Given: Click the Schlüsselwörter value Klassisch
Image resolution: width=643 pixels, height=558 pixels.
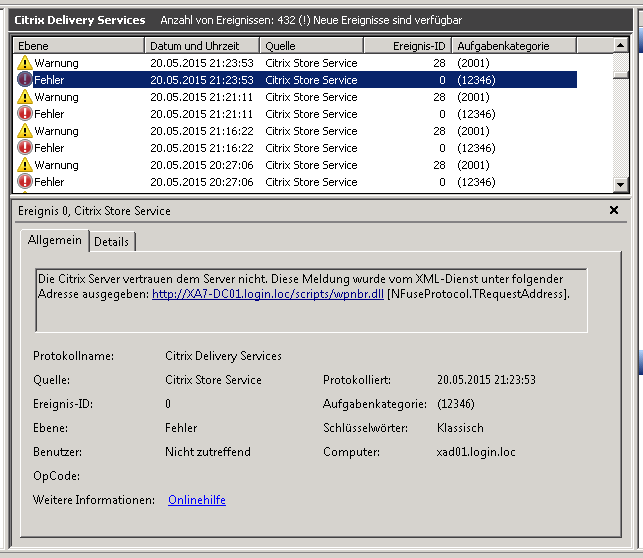Looking at the screenshot, I should point(460,428).
